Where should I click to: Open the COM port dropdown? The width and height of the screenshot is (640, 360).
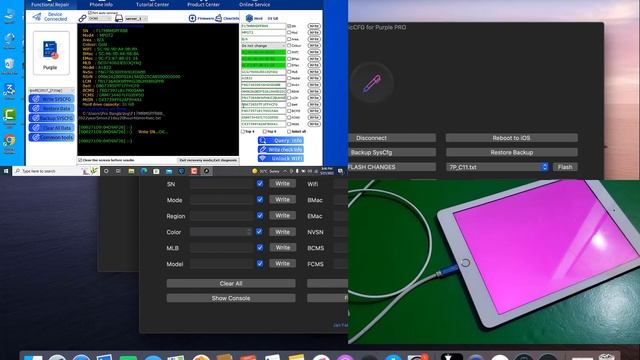(x=100, y=18)
